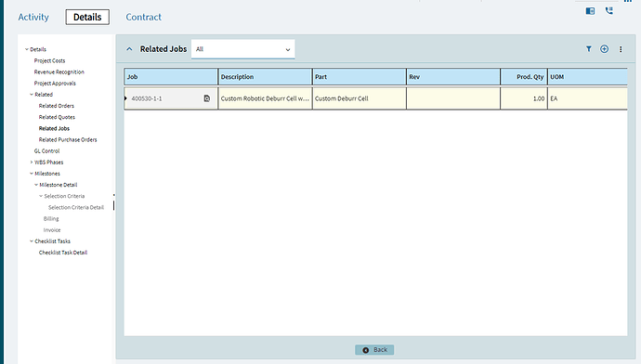Switch to the Activity tab
This screenshot has width=641, height=364.
(x=33, y=17)
